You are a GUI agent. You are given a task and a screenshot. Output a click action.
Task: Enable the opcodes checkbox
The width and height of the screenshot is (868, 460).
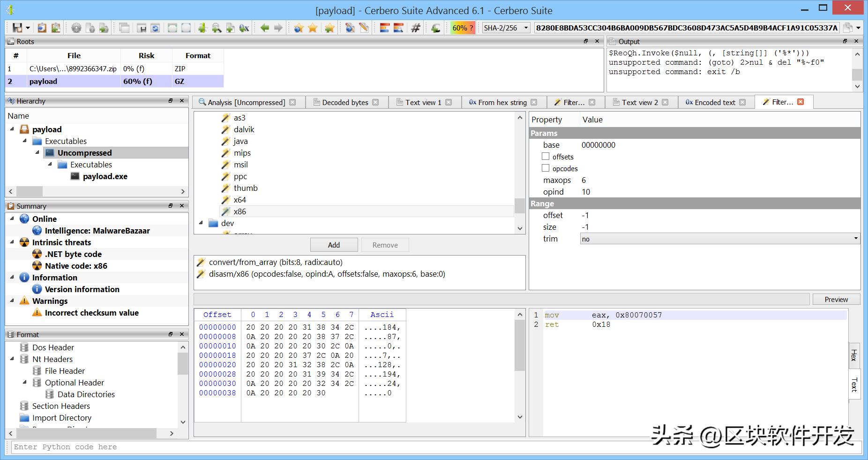546,168
